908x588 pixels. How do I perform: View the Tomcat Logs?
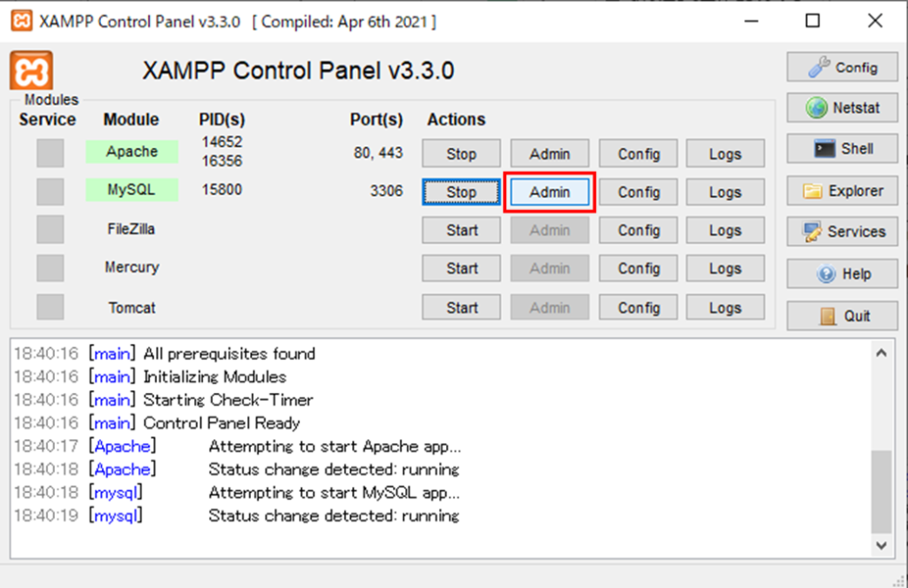coord(724,308)
